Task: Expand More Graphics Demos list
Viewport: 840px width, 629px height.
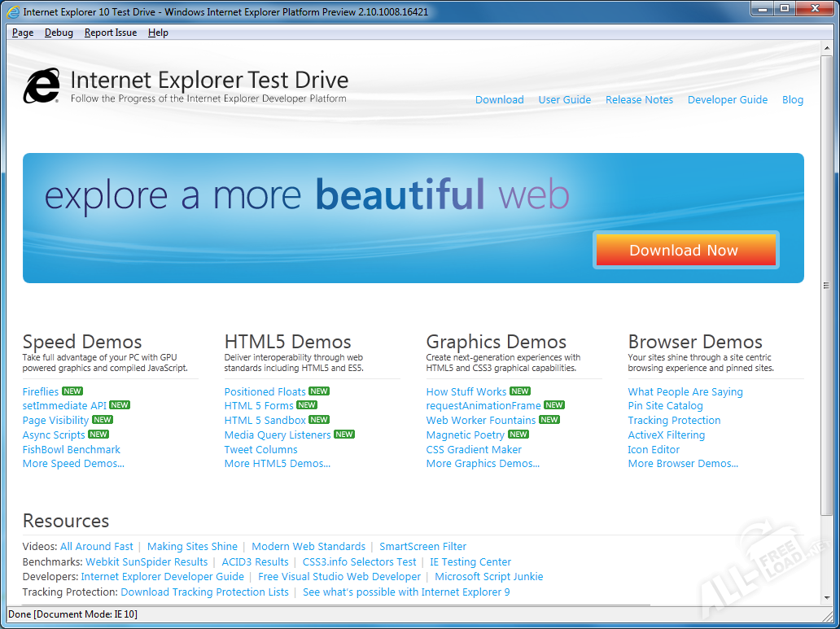Action: pos(483,464)
